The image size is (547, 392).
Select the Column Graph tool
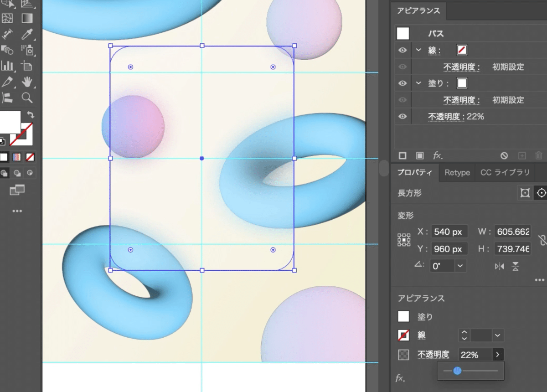point(7,66)
